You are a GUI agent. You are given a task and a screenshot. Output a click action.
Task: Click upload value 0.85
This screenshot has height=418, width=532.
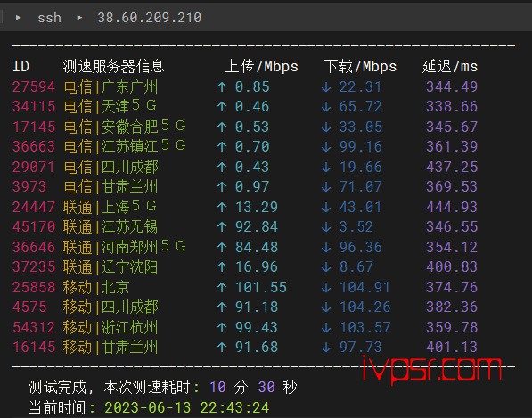[x=252, y=86]
